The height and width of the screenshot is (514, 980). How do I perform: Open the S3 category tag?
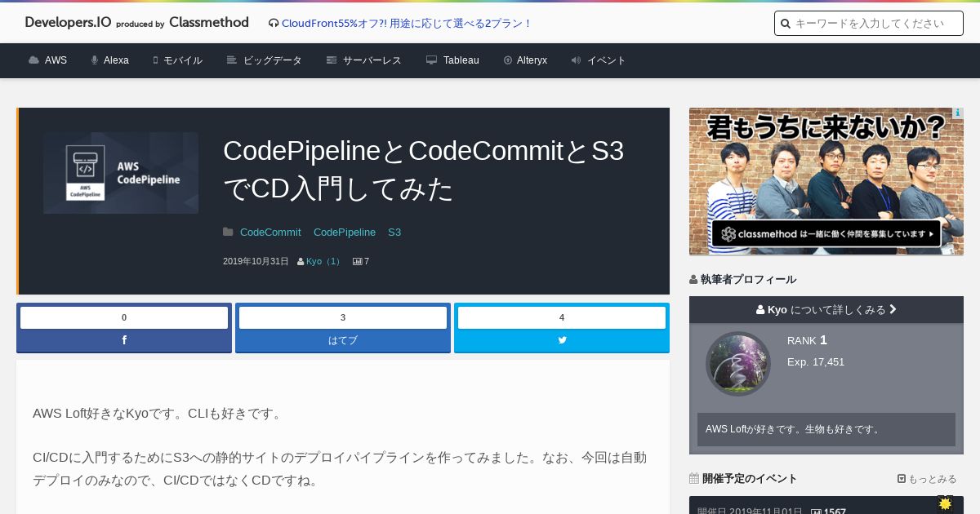pos(394,233)
